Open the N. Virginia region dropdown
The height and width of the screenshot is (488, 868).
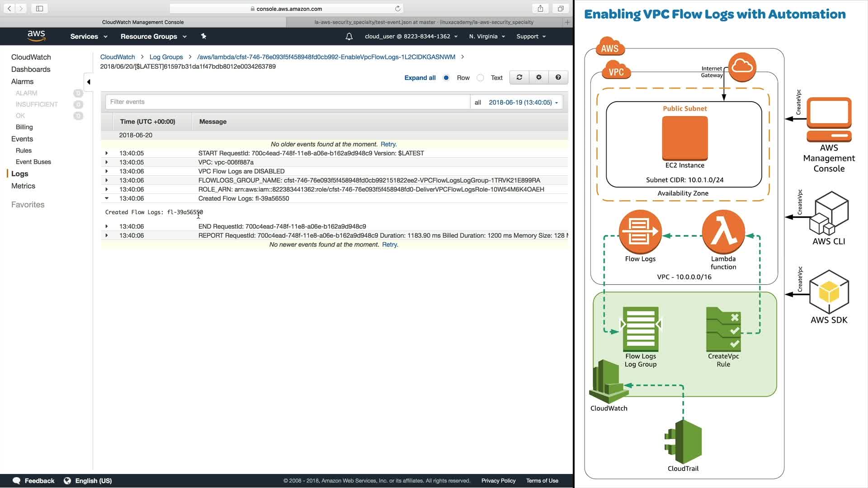coord(487,37)
